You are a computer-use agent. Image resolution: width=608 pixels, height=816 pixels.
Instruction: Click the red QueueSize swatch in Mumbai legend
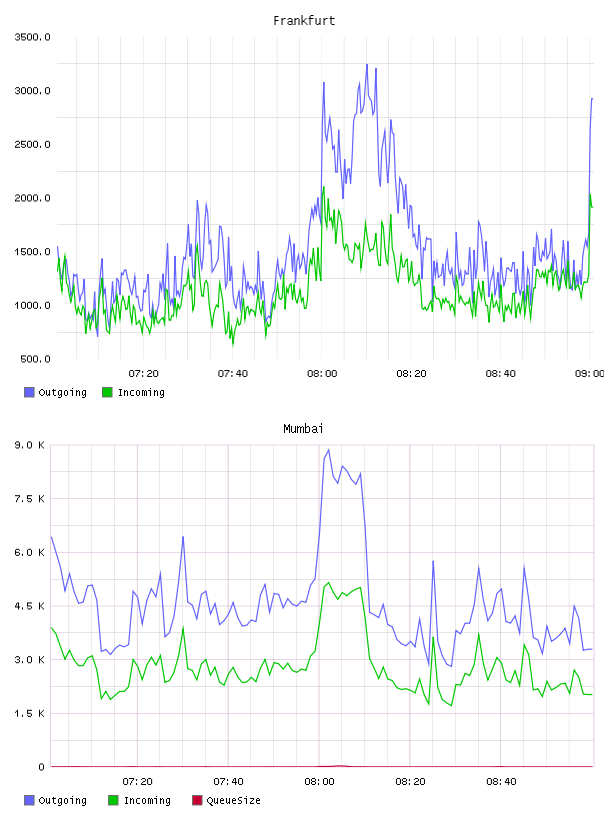click(x=197, y=800)
